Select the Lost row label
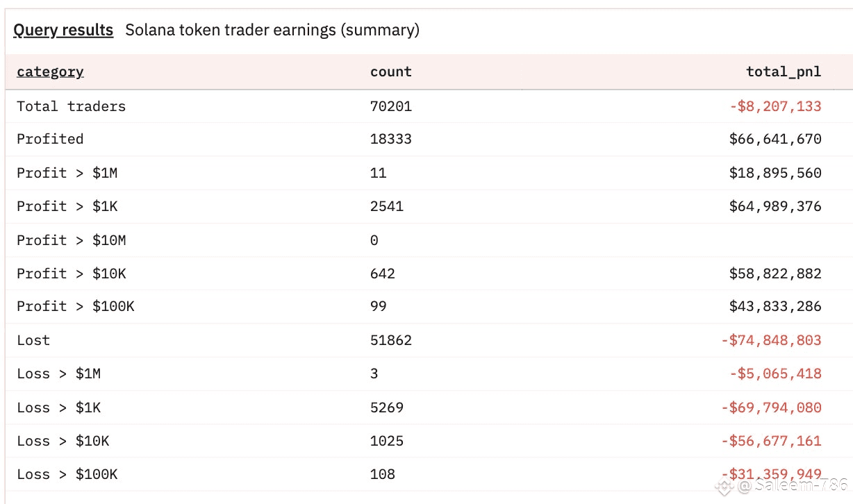 click(33, 340)
